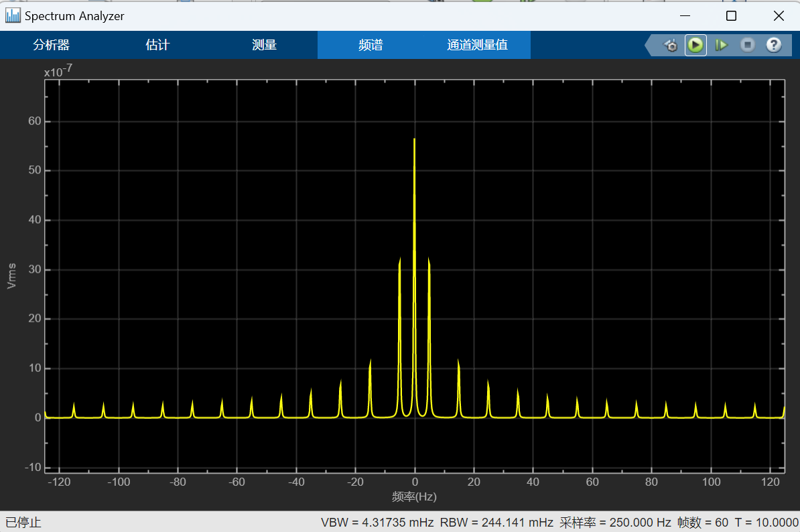Viewport: 800px width, 532px height.
Task: Run the simulation with the green play icon
Action: tap(695, 45)
